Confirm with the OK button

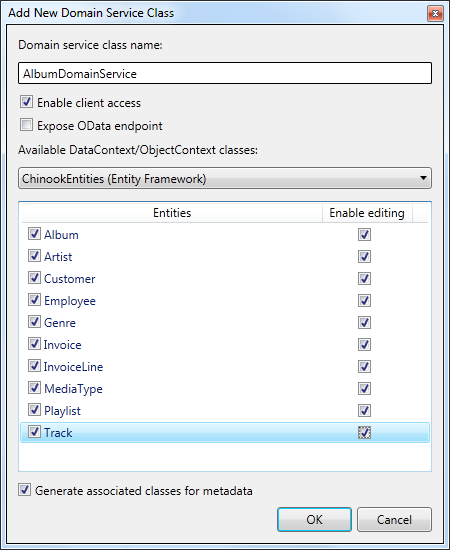[314, 519]
